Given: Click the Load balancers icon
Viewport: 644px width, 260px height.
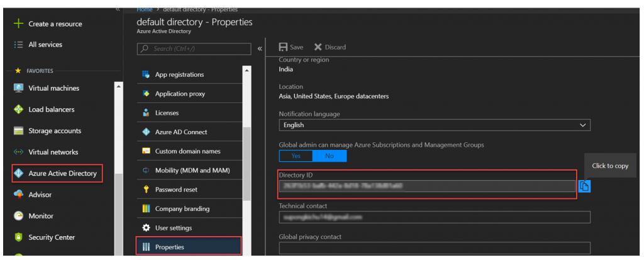Looking at the screenshot, I should point(18,110).
